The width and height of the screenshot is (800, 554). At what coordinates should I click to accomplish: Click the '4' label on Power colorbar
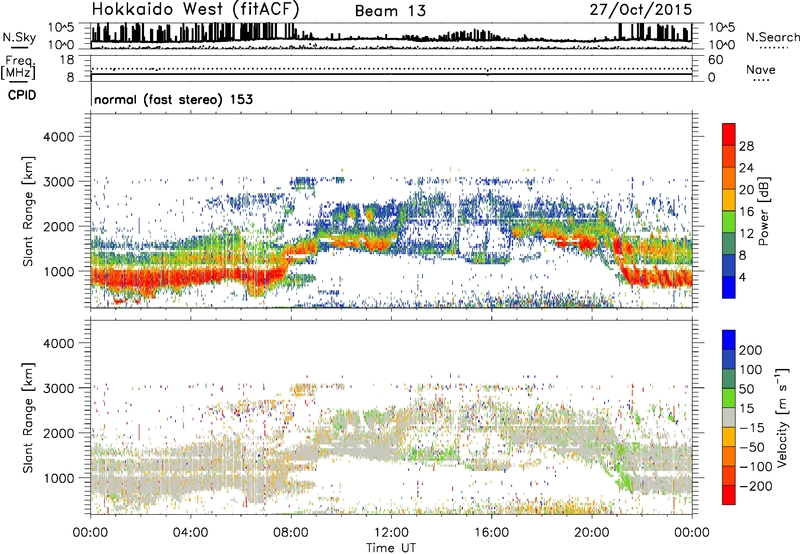coord(743,277)
